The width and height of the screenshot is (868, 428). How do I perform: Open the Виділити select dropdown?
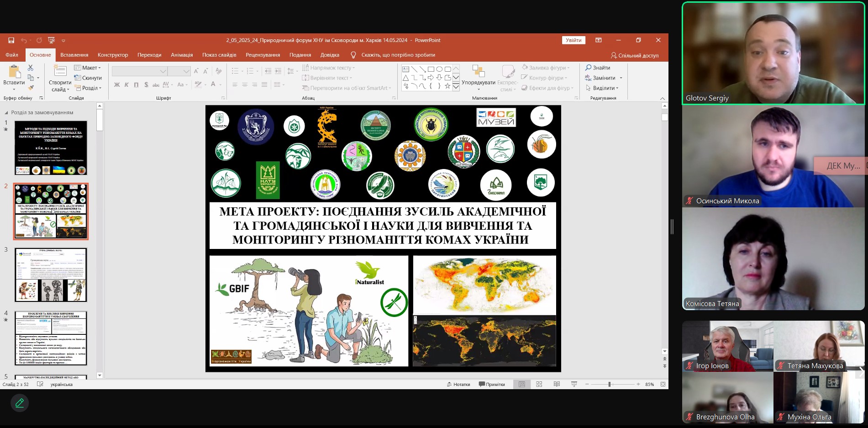click(x=602, y=88)
